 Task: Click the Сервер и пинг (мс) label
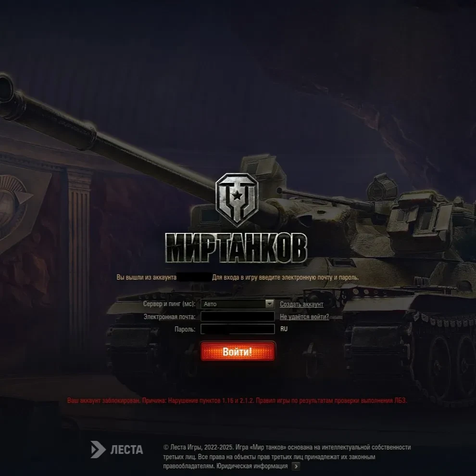click(169, 304)
